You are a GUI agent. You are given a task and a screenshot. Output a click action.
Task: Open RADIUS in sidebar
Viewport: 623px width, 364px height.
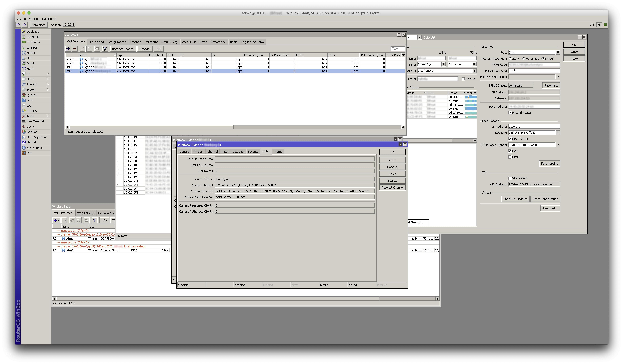(32, 111)
